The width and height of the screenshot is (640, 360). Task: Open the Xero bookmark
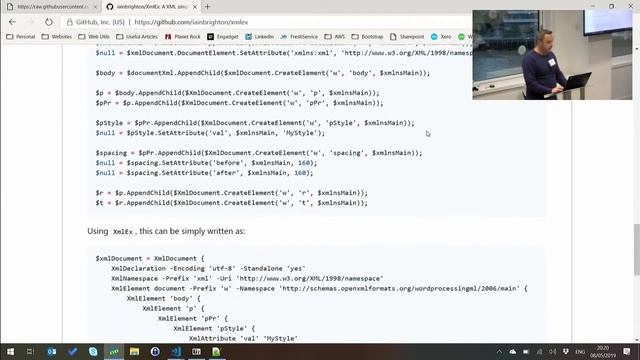click(441, 37)
